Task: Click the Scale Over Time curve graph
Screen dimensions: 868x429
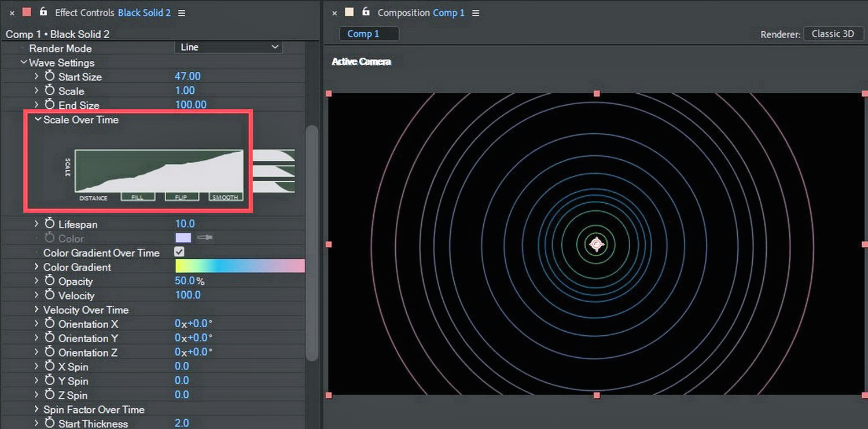Action: point(159,171)
